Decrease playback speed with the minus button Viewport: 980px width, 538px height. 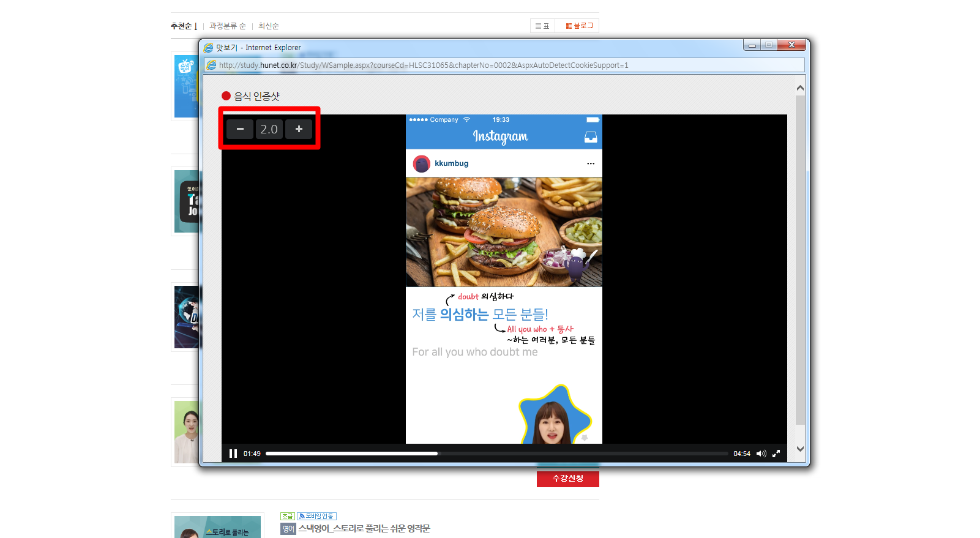(240, 129)
